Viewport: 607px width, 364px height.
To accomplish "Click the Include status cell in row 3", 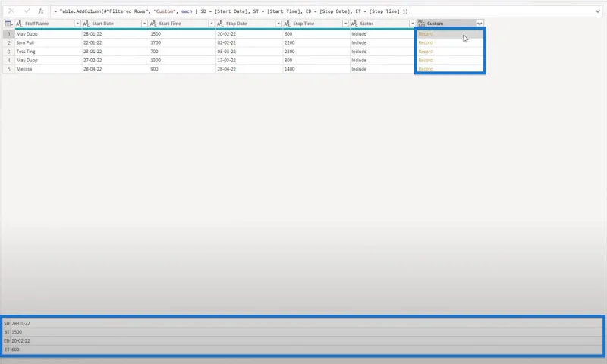I will point(383,52).
